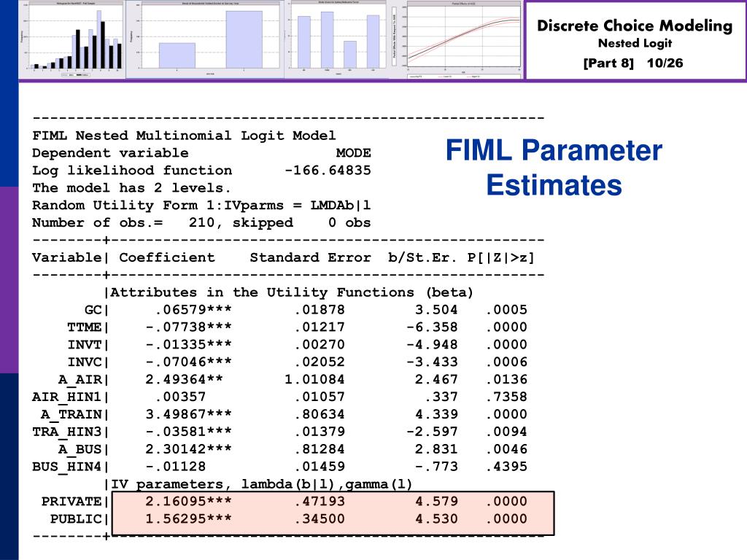Click the TRA_HIN3 z-value '-2.597'
The width and height of the screenshot is (747, 560).
[432, 432]
